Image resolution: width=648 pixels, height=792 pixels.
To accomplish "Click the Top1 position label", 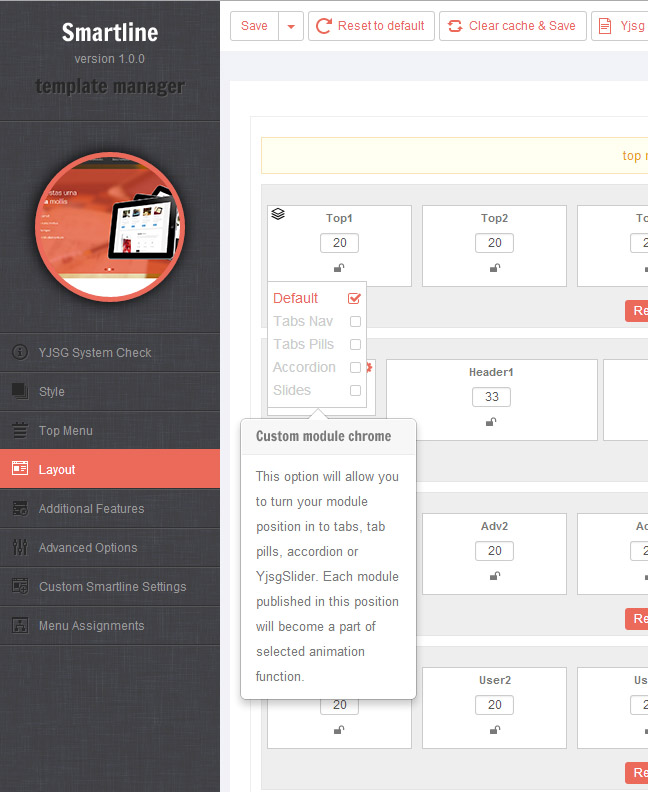I will (x=339, y=218).
